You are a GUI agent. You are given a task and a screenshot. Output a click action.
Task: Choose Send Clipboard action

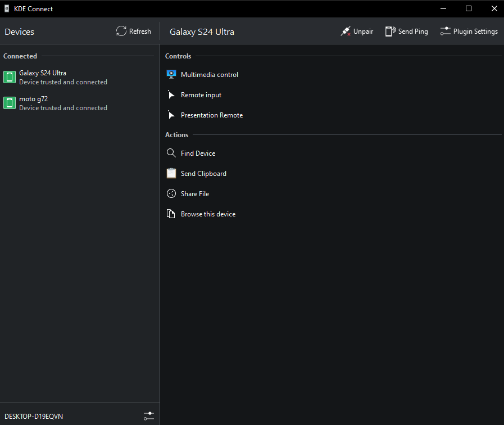(333, 173)
